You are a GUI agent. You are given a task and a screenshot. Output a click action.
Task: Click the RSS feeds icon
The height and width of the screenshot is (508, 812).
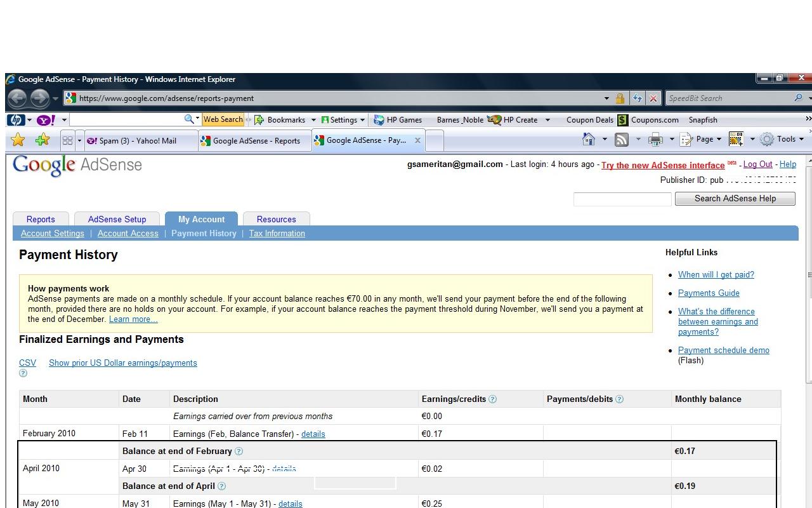click(622, 139)
